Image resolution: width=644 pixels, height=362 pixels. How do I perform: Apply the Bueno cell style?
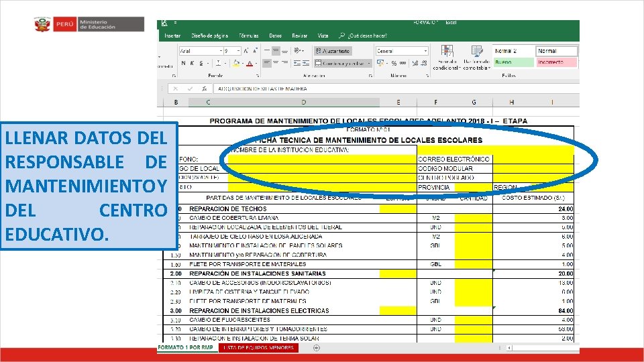pyautogui.click(x=513, y=62)
